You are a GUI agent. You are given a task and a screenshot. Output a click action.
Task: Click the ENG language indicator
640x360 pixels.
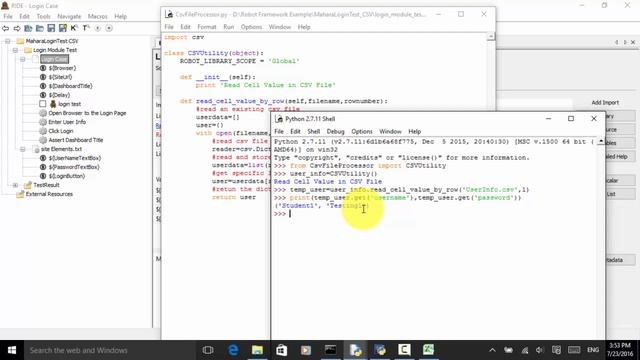[593, 350]
